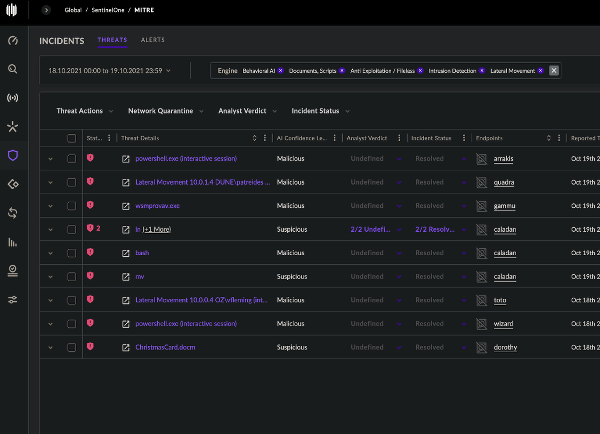Viewport: 600px width, 434px height.
Task: Open the ChristmasCard.docm threat link
Action: coord(165,348)
